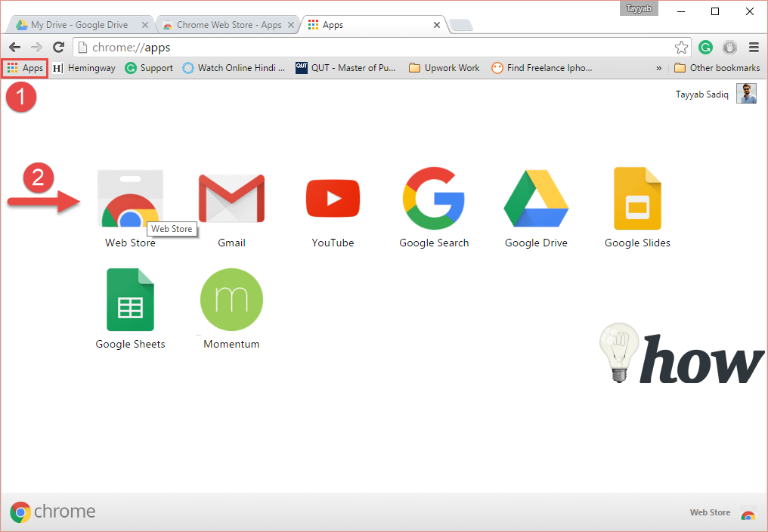
Task: Click the Tayyab Sadiq account name
Action: click(x=702, y=94)
